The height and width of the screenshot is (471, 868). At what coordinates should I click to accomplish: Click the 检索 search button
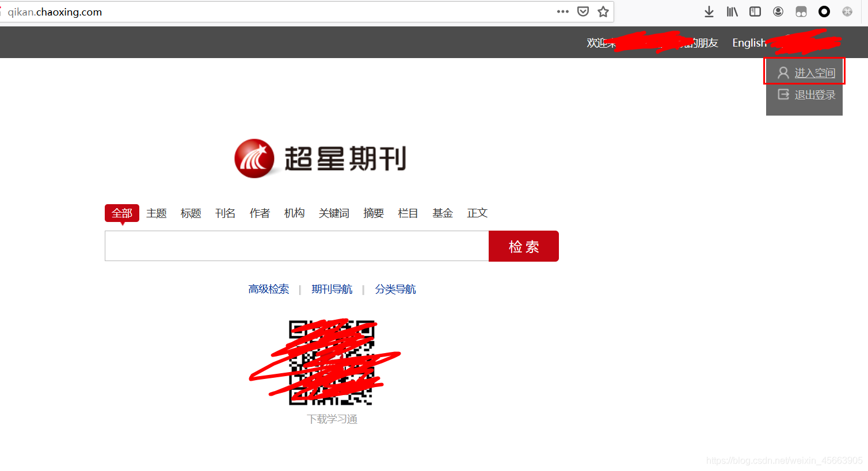(524, 246)
